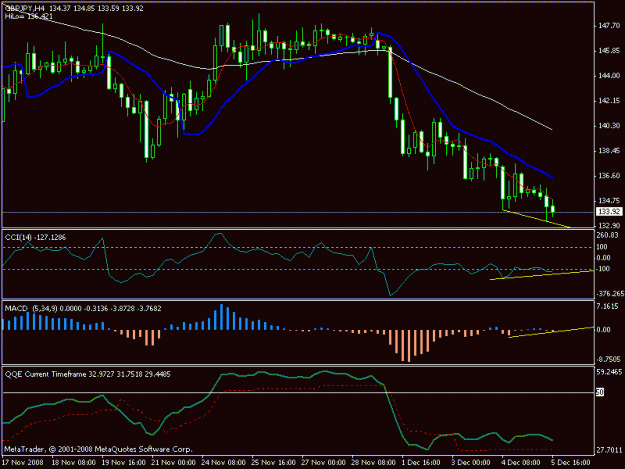Image resolution: width=625 pixels, height=469 pixels.
Task: Click the 19 Nov 16:00 time axis label
Action: tap(124, 463)
